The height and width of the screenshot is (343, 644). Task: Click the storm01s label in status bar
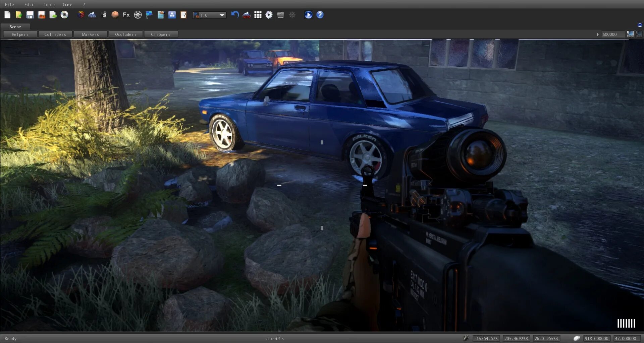(274, 339)
